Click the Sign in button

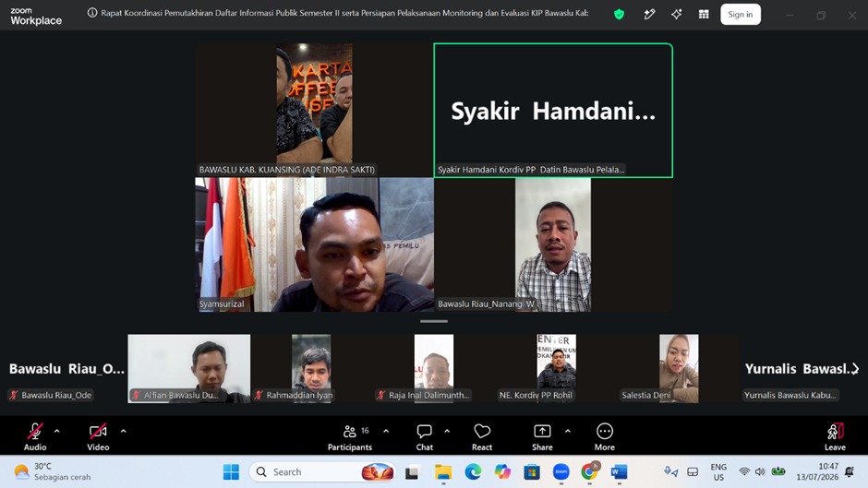point(741,15)
